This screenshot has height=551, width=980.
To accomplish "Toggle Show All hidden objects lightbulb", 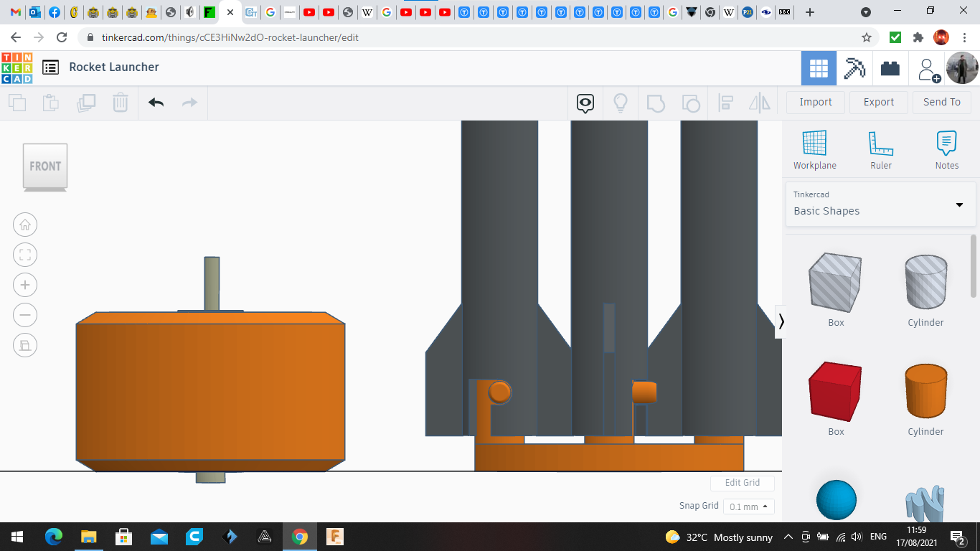I will (x=621, y=103).
